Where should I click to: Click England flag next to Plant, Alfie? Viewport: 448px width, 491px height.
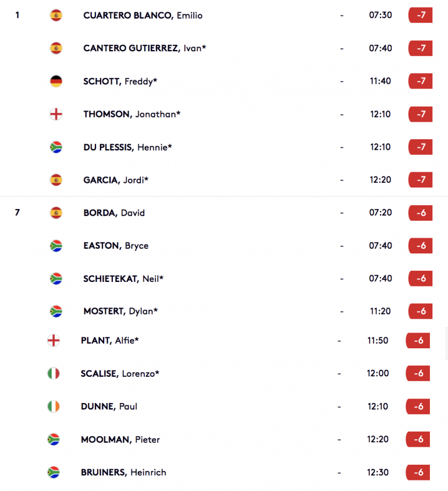[x=54, y=340]
